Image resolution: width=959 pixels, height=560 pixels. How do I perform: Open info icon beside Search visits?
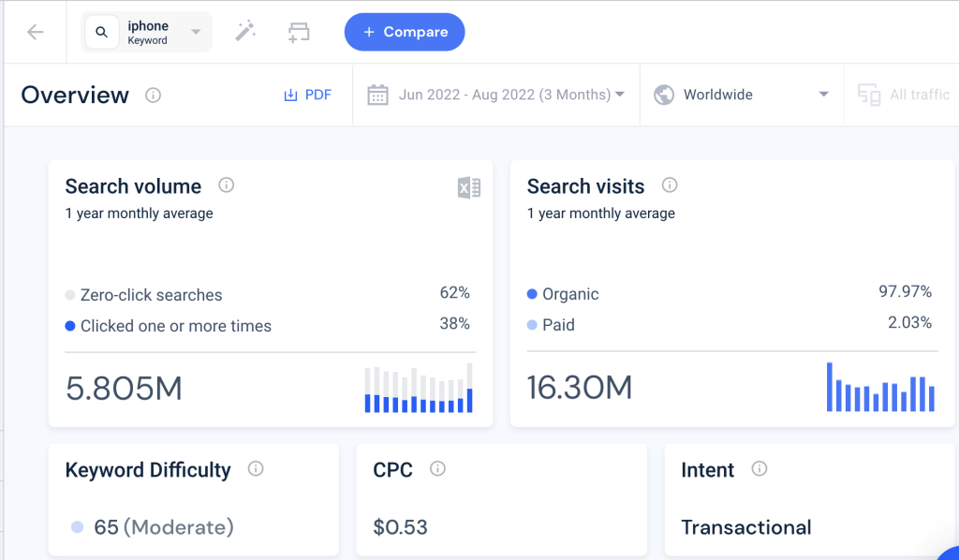coord(670,185)
